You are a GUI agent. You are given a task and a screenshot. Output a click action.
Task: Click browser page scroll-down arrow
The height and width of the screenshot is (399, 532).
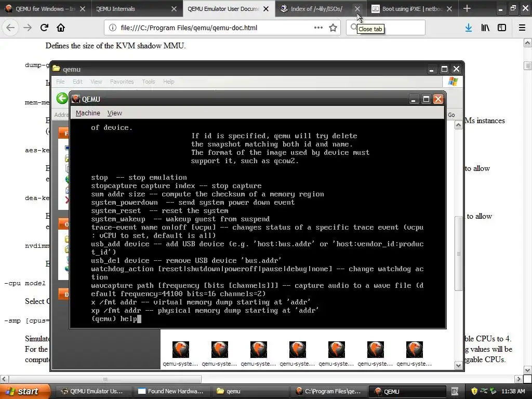(528, 370)
